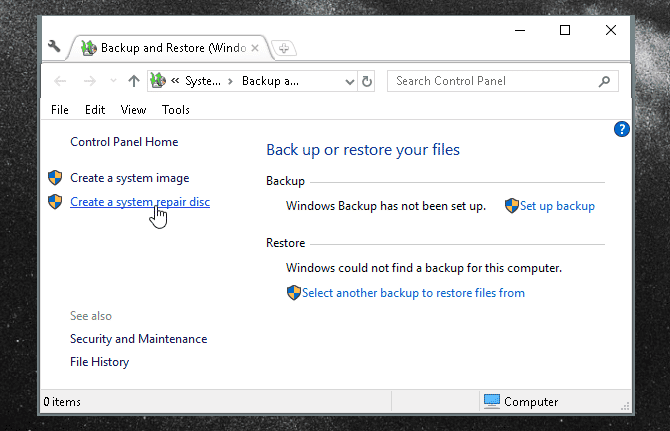Screen dimensions: 670x431
Task: Open the Edit menu
Action: click(95, 110)
